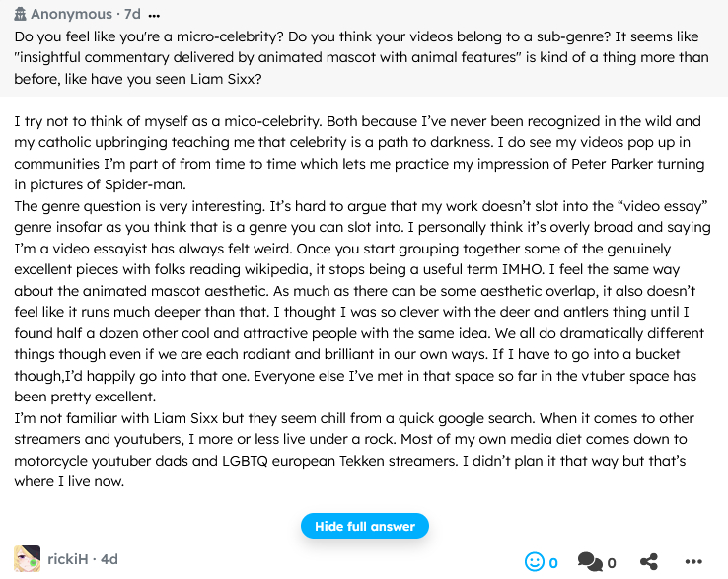Open more options menu at bottom right
This screenshot has height=579, width=728.
(x=696, y=562)
